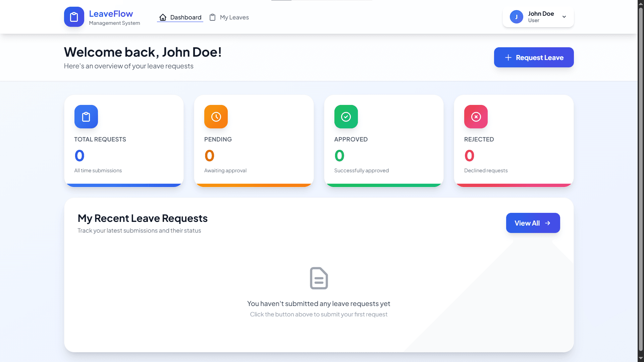
Task: Click 'Awaiting approval' text
Action: (225, 171)
